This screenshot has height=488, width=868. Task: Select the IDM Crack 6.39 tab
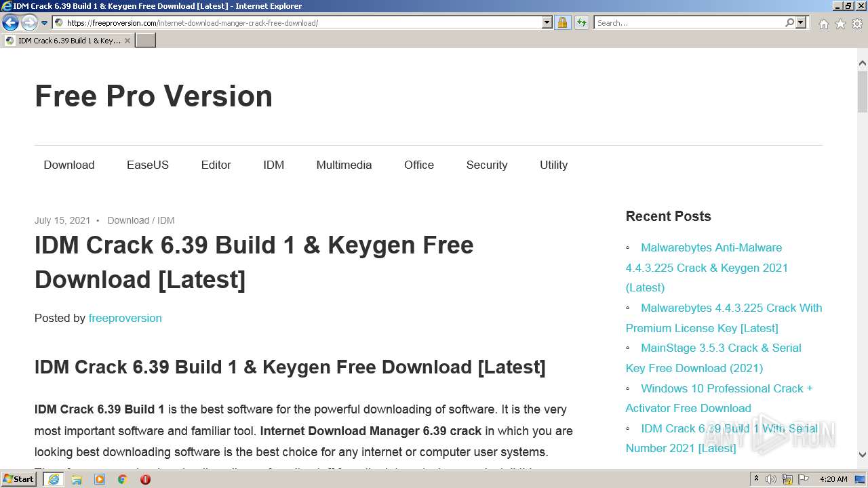point(67,41)
